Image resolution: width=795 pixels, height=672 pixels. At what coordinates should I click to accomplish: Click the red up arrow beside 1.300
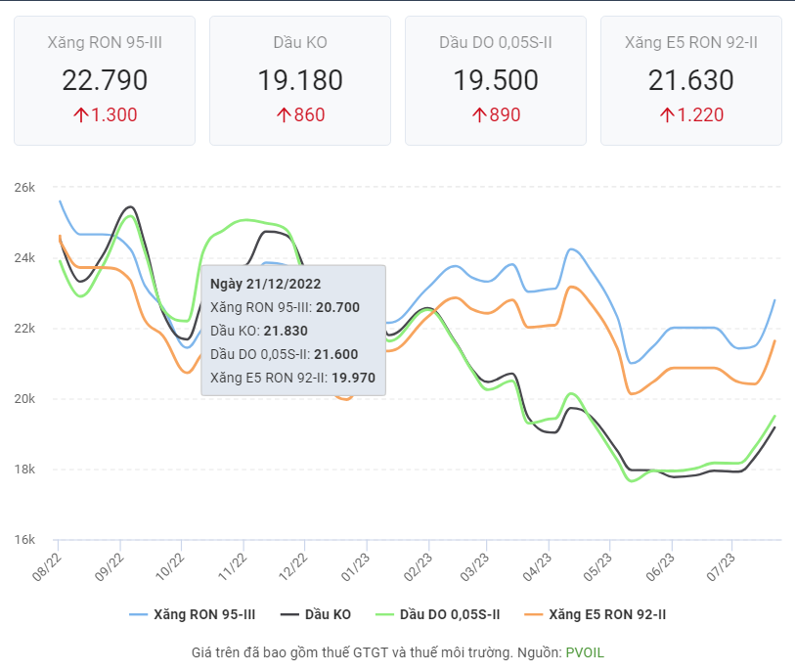tap(80, 115)
